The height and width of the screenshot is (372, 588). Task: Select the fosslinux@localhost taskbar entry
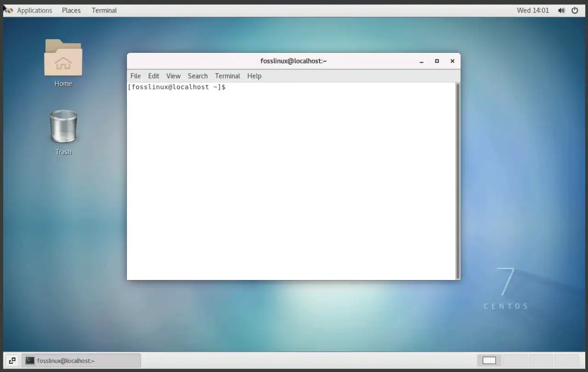[81, 361]
